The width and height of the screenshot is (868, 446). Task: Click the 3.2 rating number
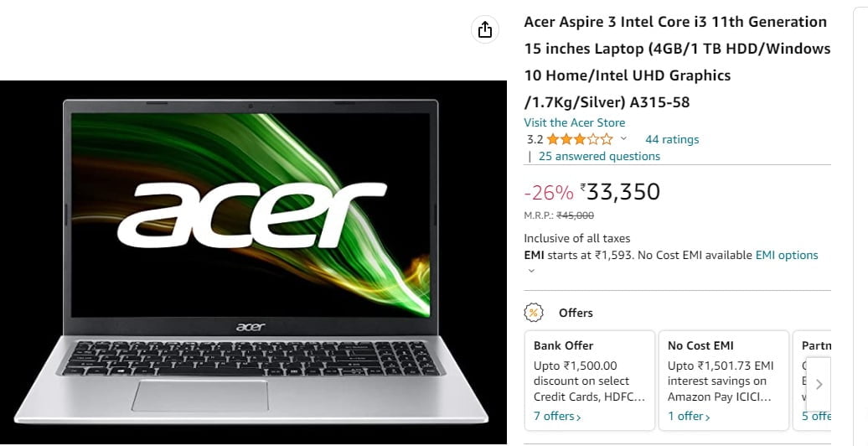pyautogui.click(x=535, y=140)
